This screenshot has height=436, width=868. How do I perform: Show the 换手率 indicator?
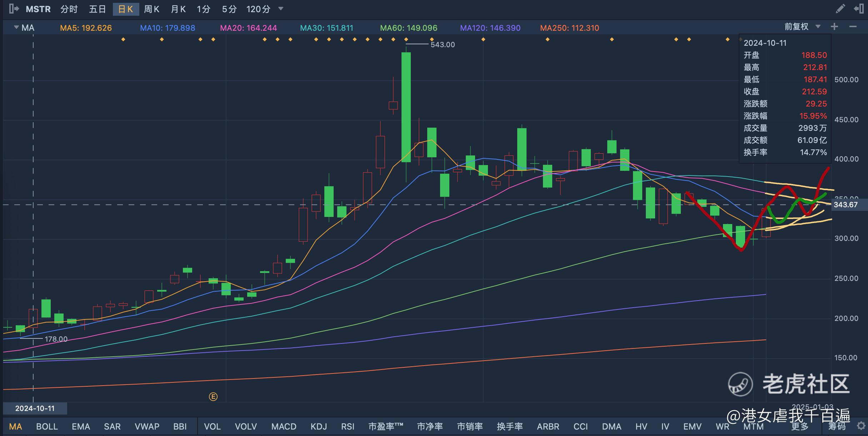point(510,426)
